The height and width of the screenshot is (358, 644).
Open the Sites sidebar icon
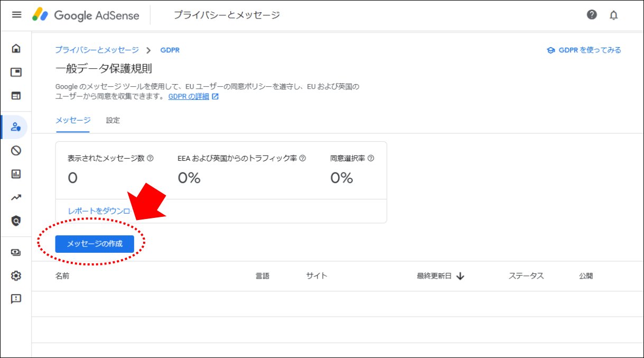pos(16,96)
